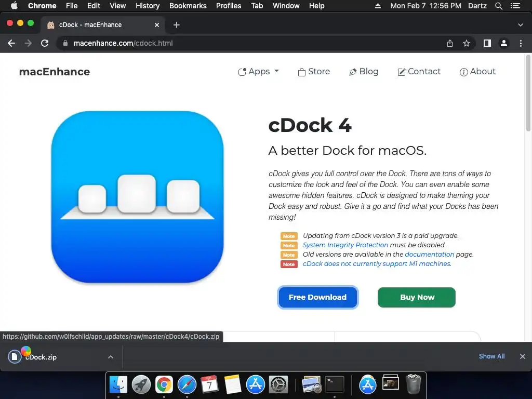Viewport: 532px width, 399px height.
Task: Open Chrome three-dot menu
Action: click(521, 43)
